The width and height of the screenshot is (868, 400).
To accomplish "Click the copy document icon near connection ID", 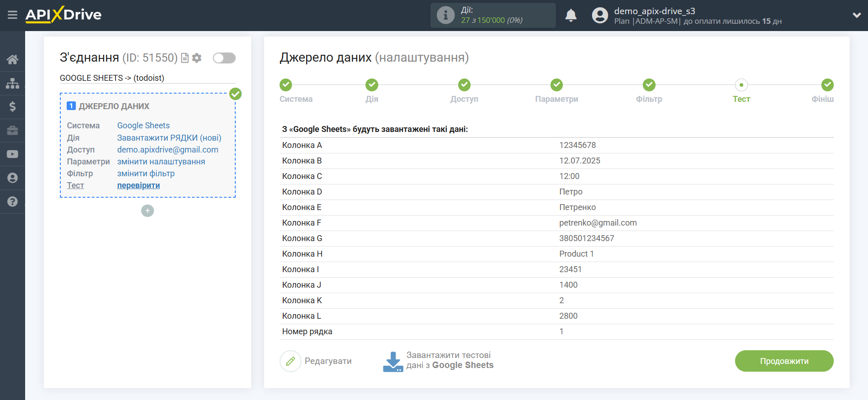I will click(185, 58).
